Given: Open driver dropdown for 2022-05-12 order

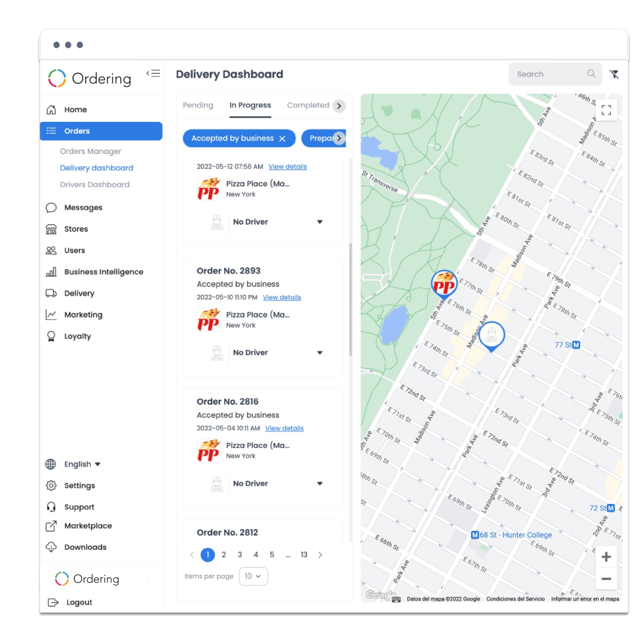Looking at the screenshot, I should pos(320,222).
